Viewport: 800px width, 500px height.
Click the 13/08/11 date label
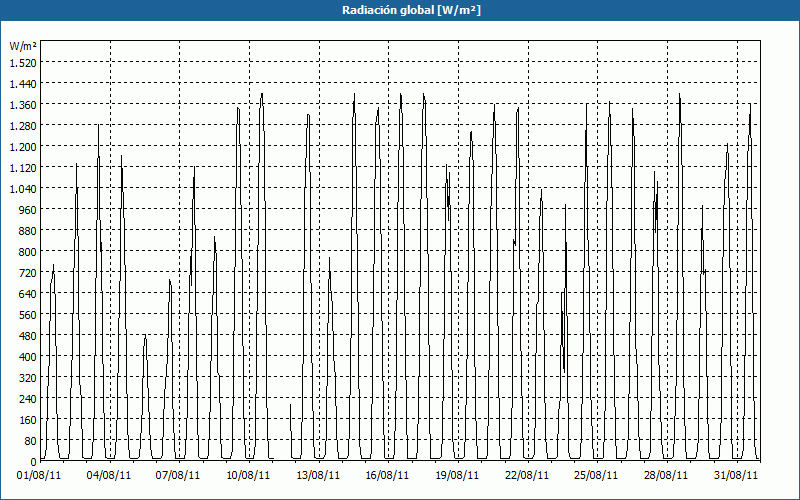coord(318,476)
